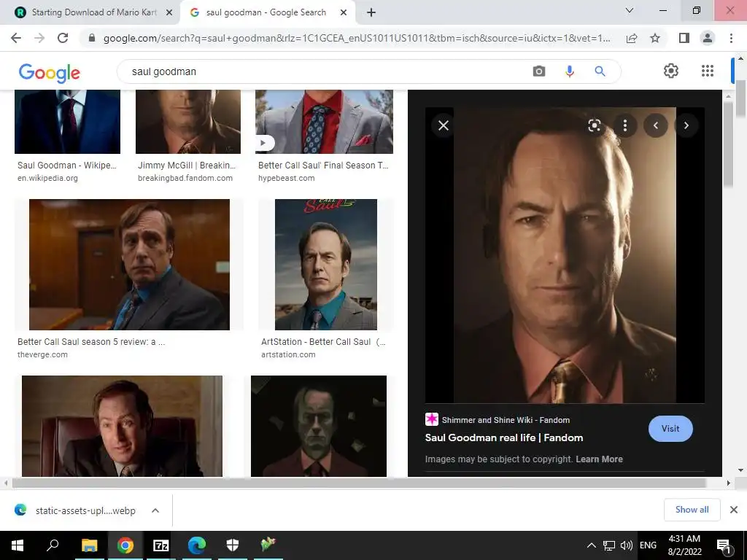Open the volume control in tray

click(627, 545)
